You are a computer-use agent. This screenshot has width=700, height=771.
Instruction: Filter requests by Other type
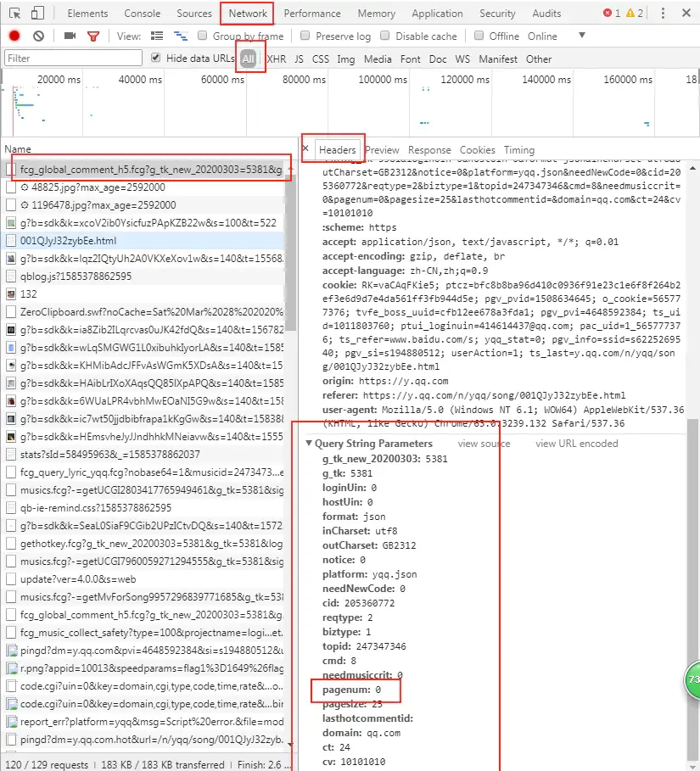[539, 59]
